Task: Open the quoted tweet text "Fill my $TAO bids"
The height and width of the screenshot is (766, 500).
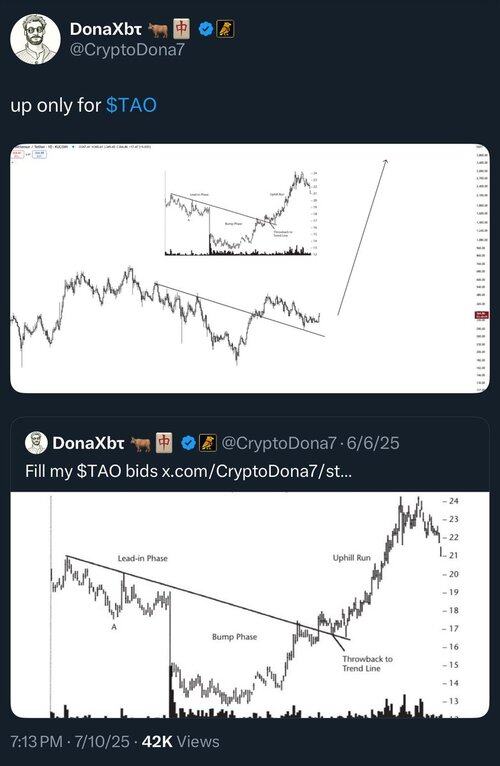Action: tap(91, 471)
